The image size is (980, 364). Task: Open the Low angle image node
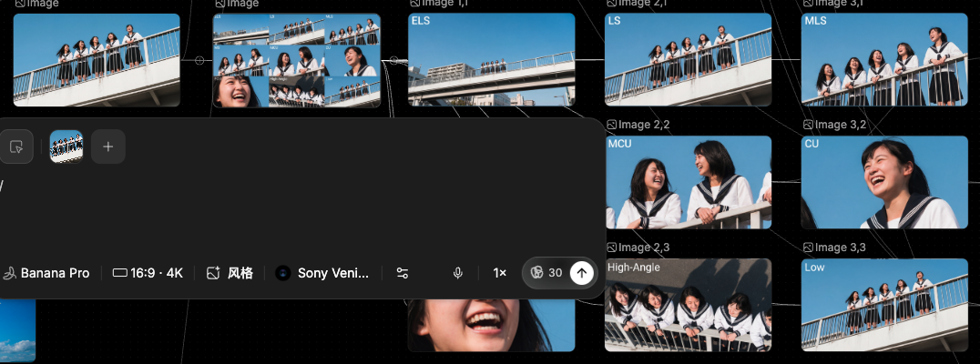(x=883, y=305)
